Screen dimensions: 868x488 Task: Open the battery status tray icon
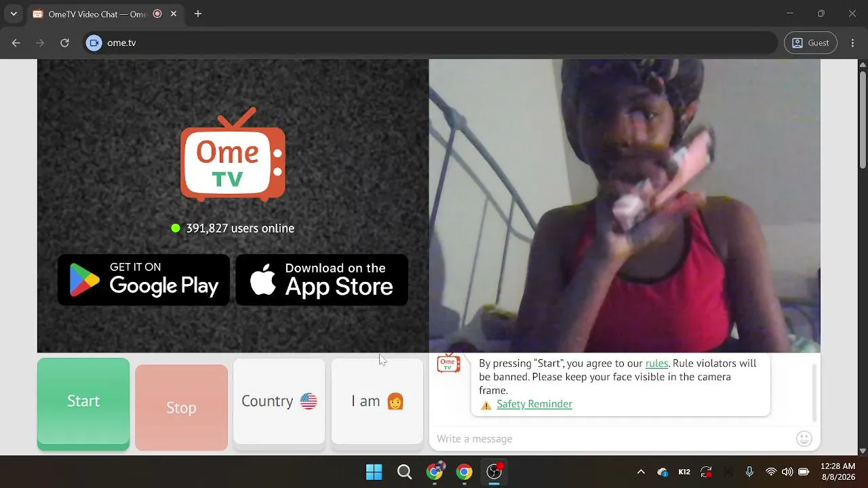click(x=804, y=472)
